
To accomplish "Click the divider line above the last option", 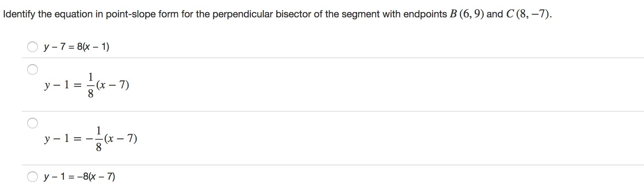I will coord(333,165).
